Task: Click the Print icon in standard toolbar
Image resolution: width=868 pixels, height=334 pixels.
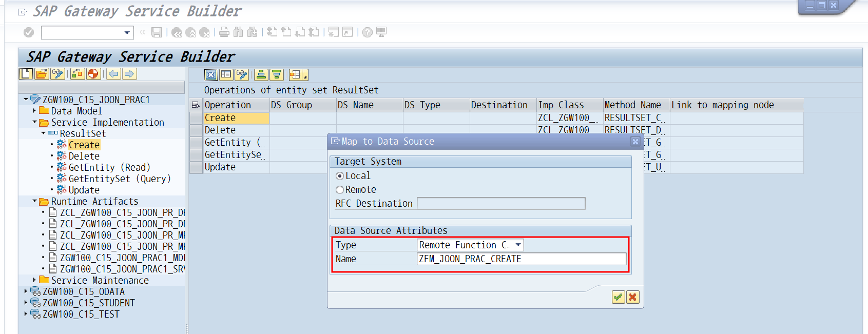Action: click(224, 32)
